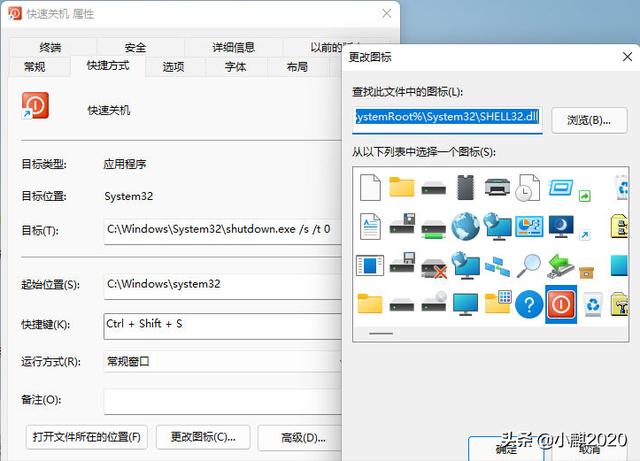Pick the USB green arrow icon

(x=561, y=265)
